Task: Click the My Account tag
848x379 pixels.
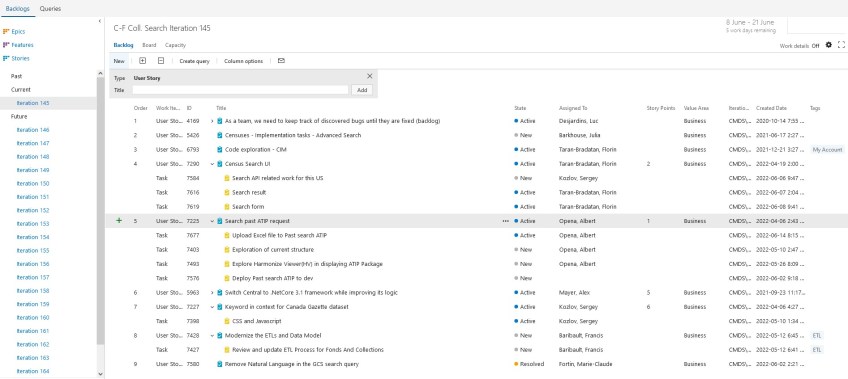Action: (x=827, y=150)
